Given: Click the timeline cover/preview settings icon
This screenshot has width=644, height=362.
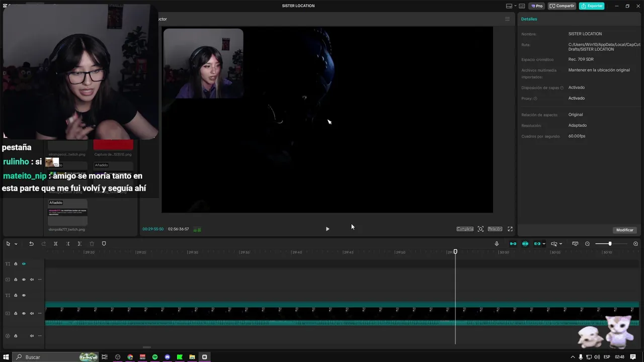Looking at the screenshot, I should coord(575,244).
